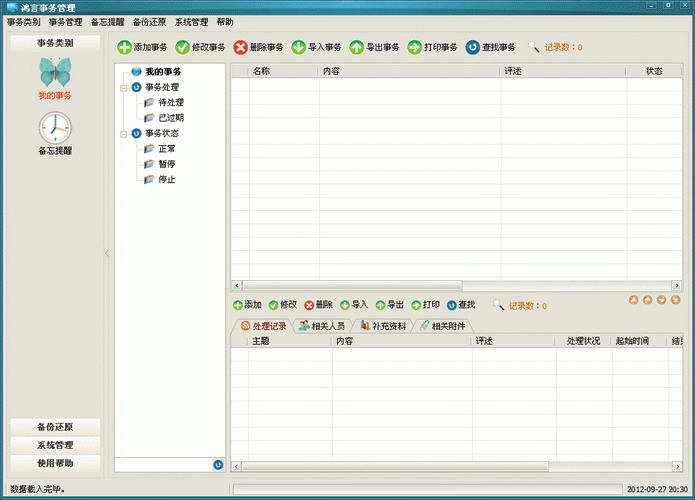Collapse the left sidebar using the arrow handle
The width and height of the screenshot is (695, 500).
pyautogui.click(x=107, y=253)
